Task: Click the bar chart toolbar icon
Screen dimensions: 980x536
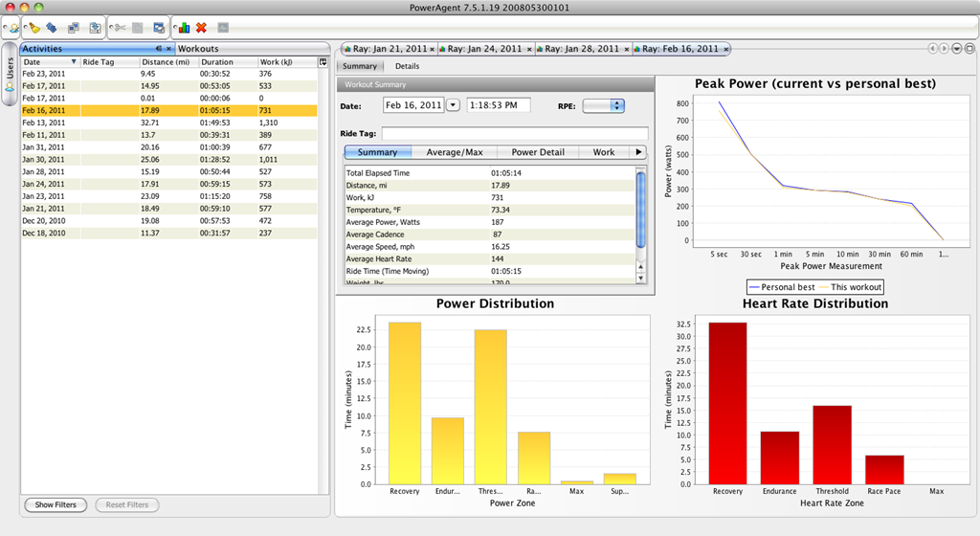Action: (x=184, y=28)
